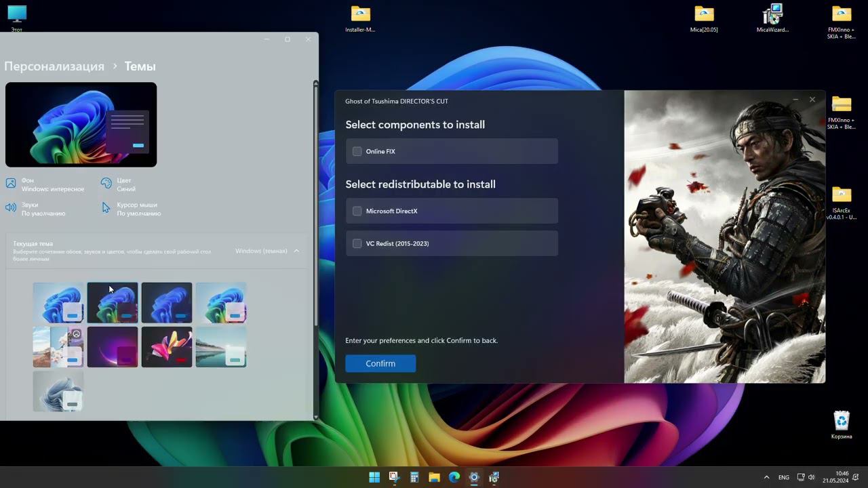Open the snipping tool taskbar icon
Viewport: 868px width, 488px height.
pyautogui.click(x=394, y=477)
